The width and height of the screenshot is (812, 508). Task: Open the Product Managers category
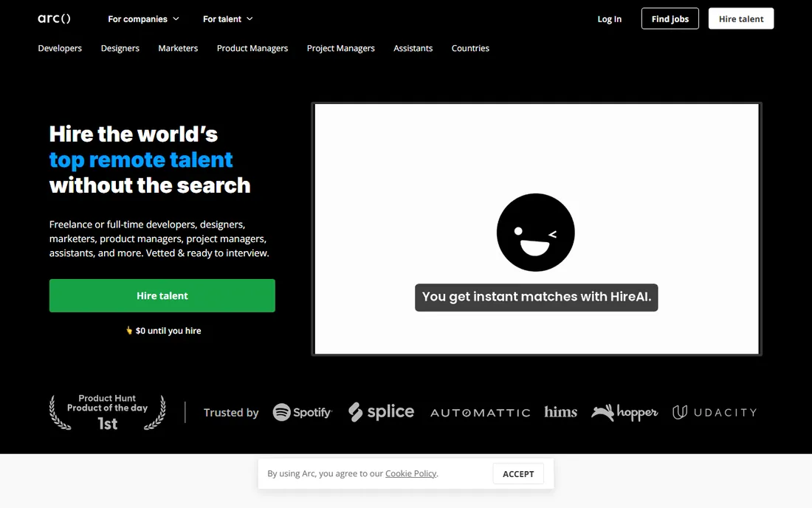[252, 48]
